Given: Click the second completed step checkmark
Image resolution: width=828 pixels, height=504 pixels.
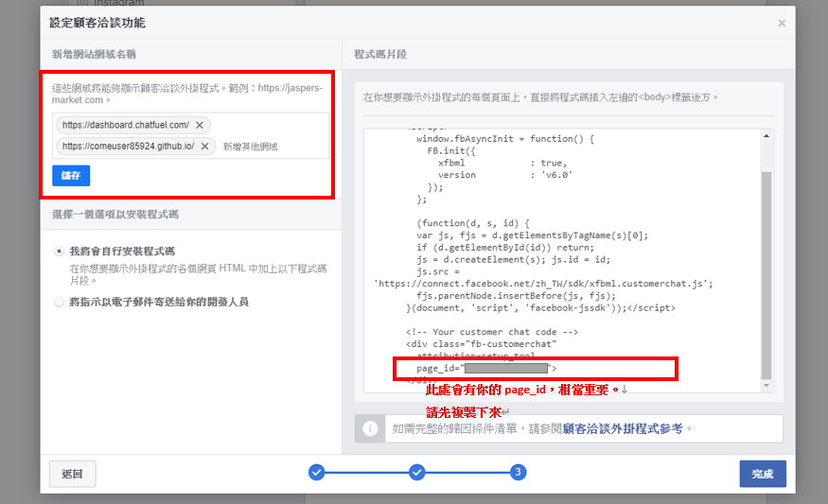Looking at the screenshot, I should pyautogui.click(x=416, y=473).
